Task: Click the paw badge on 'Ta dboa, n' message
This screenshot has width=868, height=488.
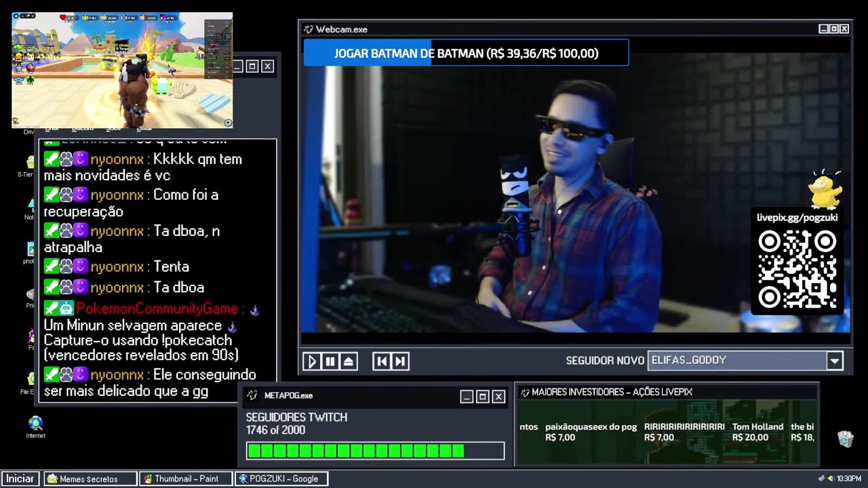Action: [66, 231]
